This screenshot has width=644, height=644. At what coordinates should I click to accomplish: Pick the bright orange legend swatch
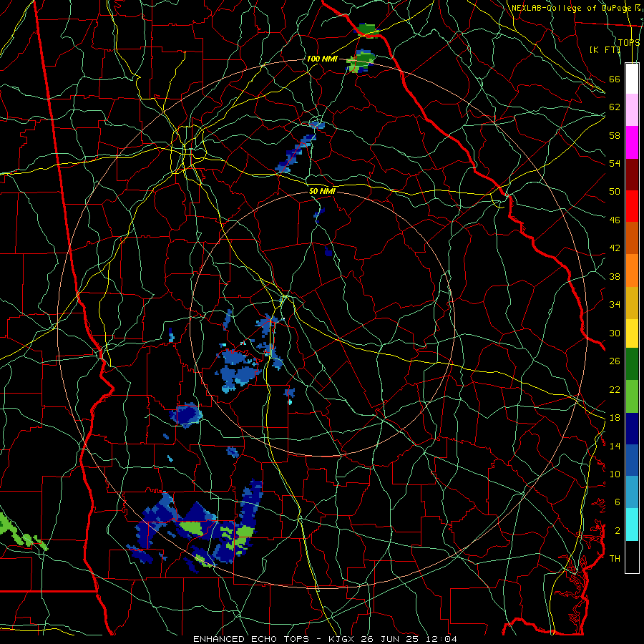[x=632, y=270]
